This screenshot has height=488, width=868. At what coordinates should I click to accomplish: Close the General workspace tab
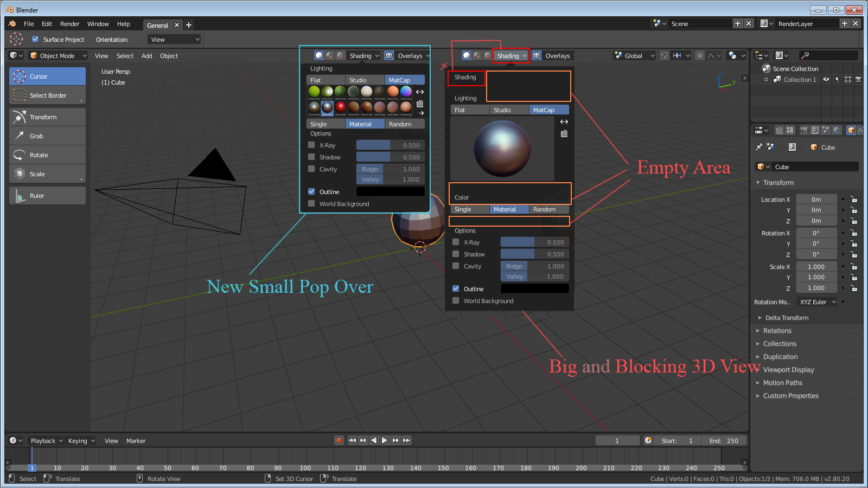click(x=177, y=25)
